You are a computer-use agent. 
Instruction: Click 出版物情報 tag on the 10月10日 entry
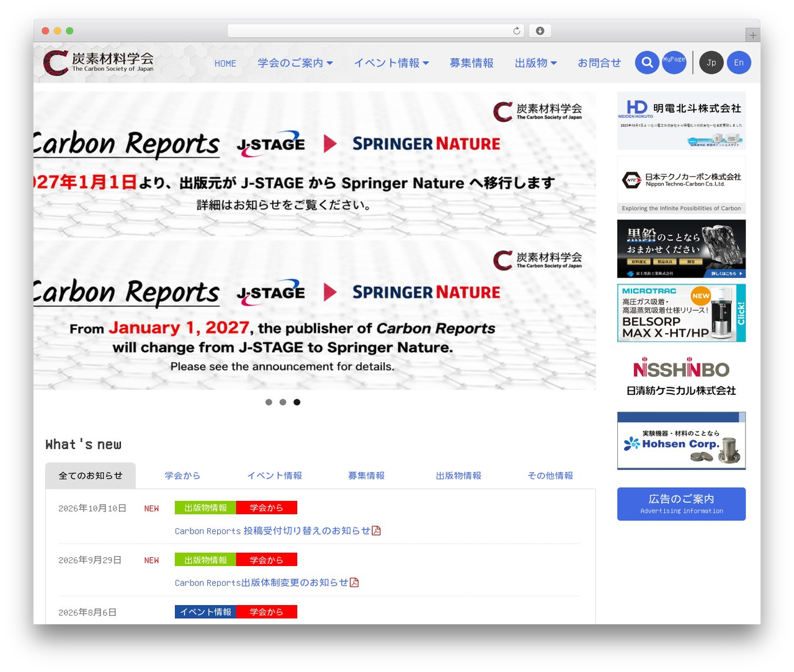click(205, 508)
